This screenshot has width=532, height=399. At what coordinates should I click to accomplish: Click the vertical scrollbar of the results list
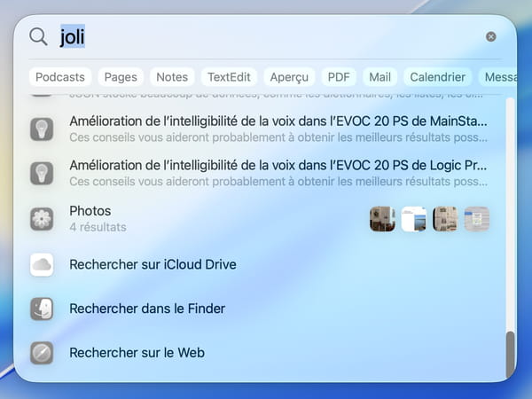(x=510, y=354)
